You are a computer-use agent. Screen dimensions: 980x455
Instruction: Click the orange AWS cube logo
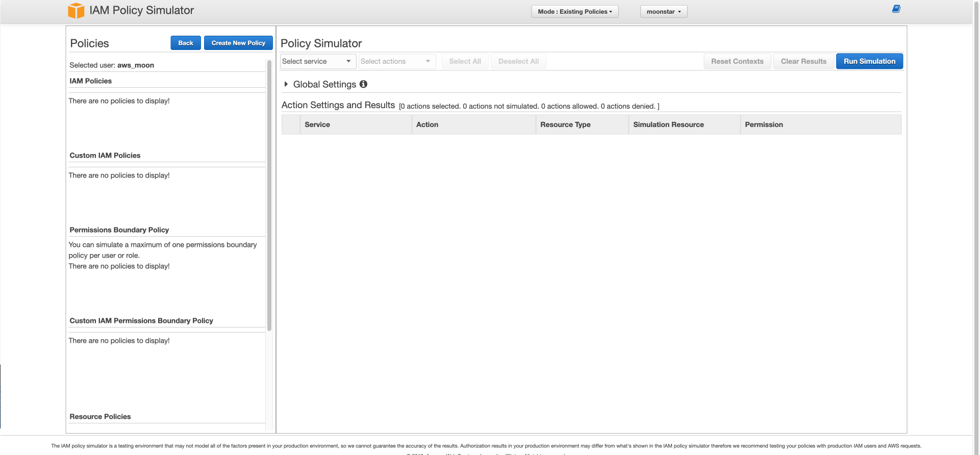(x=76, y=11)
